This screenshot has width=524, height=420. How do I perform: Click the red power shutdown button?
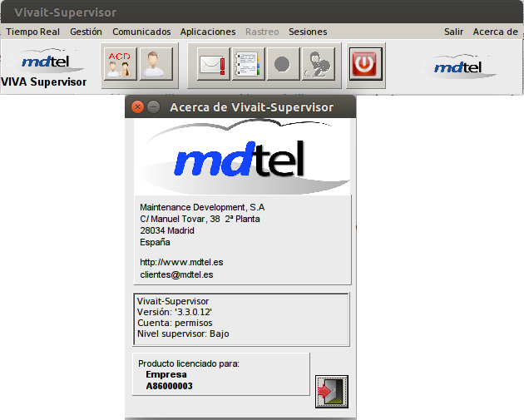[366, 64]
